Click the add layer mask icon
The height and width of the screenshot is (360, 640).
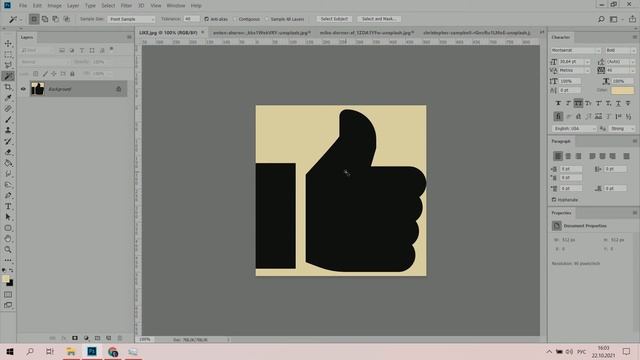[x=75, y=338]
